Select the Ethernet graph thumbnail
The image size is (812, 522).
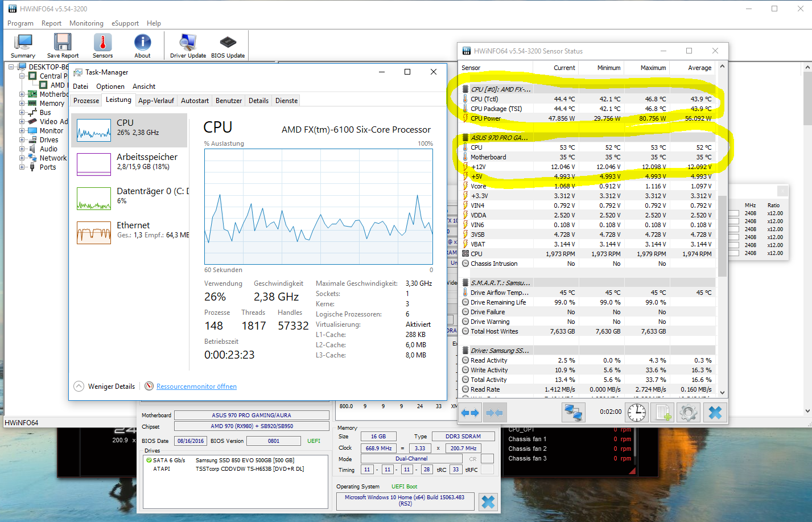94,233
